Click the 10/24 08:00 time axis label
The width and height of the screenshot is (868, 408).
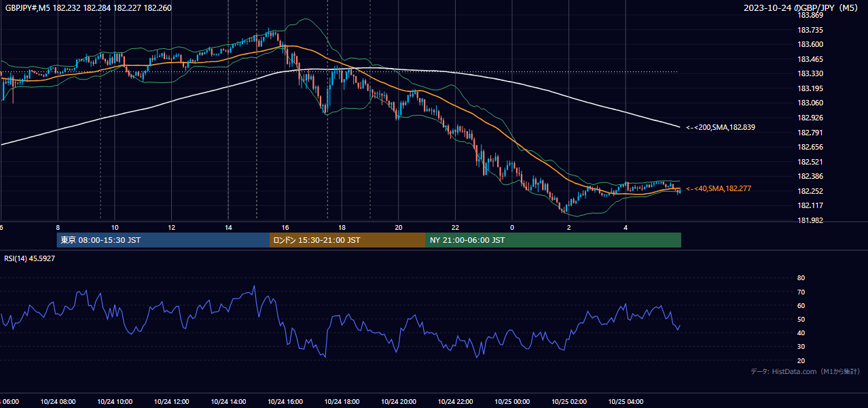58,402
